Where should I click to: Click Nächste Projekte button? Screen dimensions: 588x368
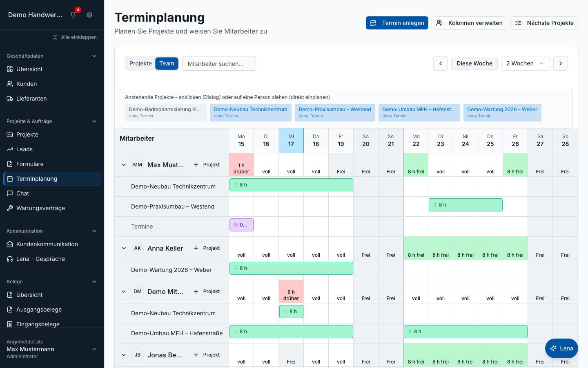(544, 23)
